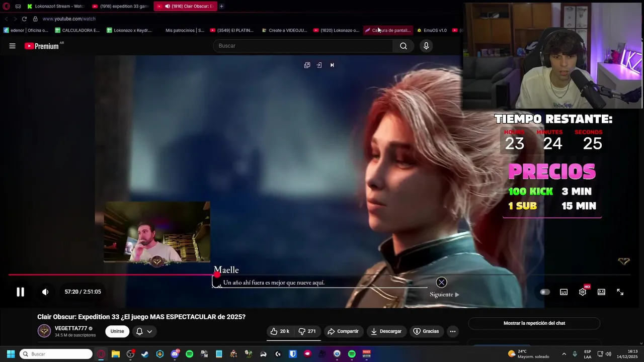The width and height of the screenshot is (644, 362).
Task: Open Discord from taskbar
Action: tap(175, 354)
